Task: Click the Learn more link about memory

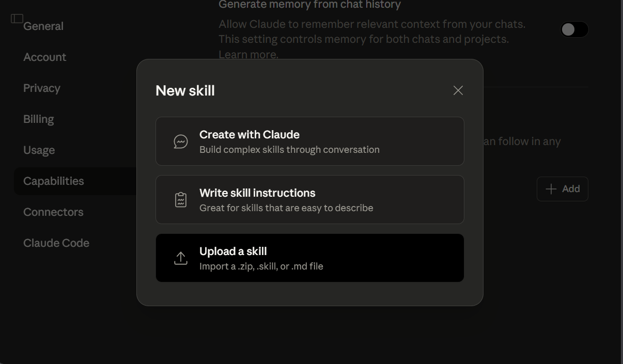Action: (246, 54)
